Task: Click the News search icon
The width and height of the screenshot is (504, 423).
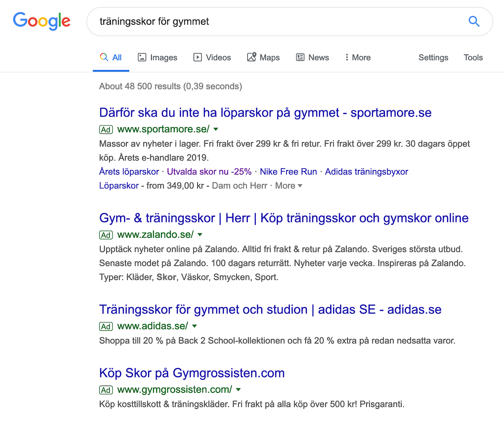Action: click(x=299, y=57)
